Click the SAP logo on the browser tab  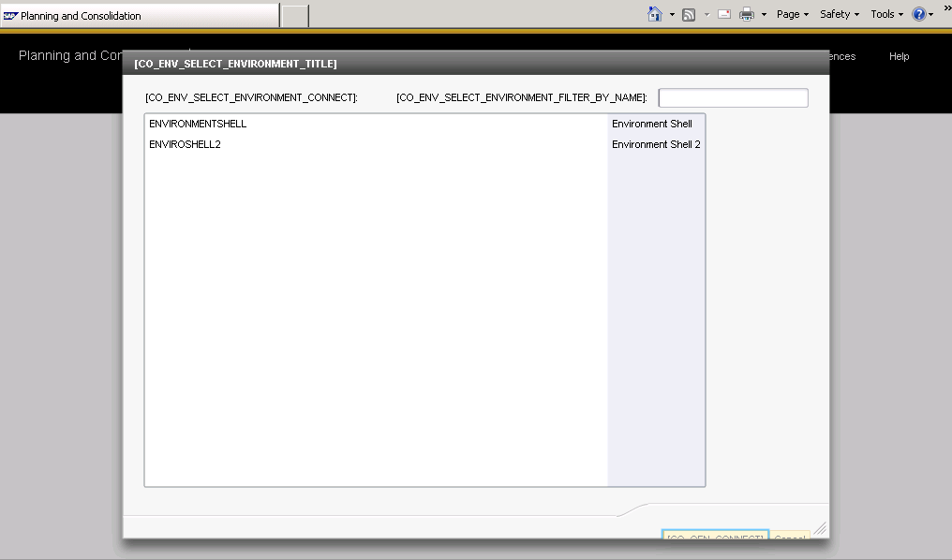10,16
